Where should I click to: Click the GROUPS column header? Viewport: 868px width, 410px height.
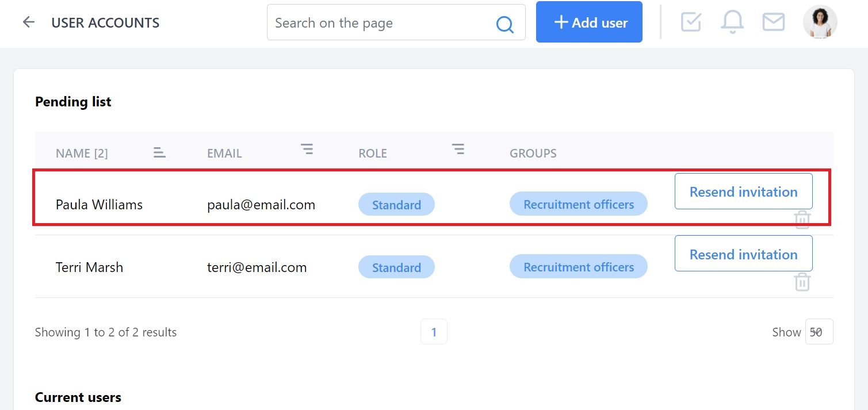click(x=533, y=153)
